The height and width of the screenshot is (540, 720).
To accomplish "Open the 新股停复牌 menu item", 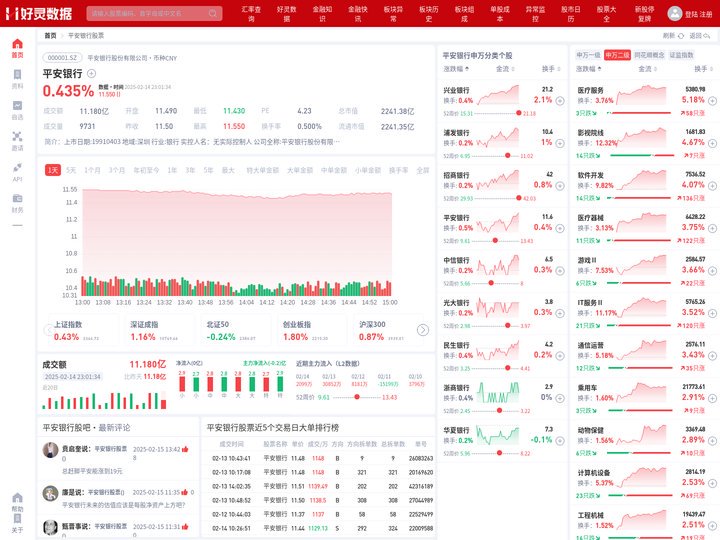I will point(645,14).
